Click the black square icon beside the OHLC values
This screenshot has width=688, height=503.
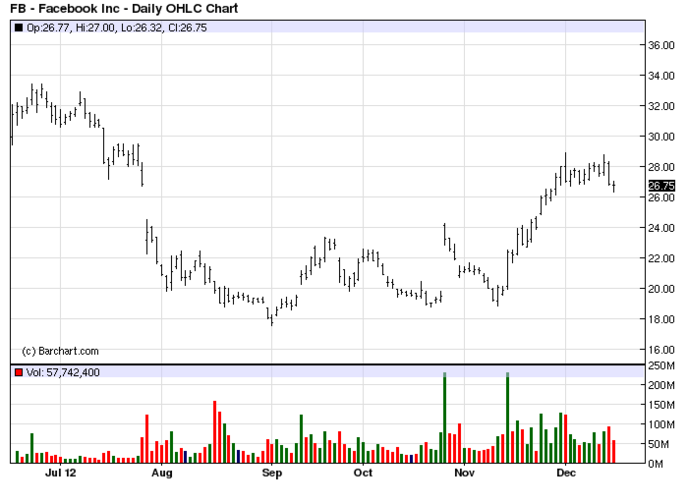click(x=18, y=28)
